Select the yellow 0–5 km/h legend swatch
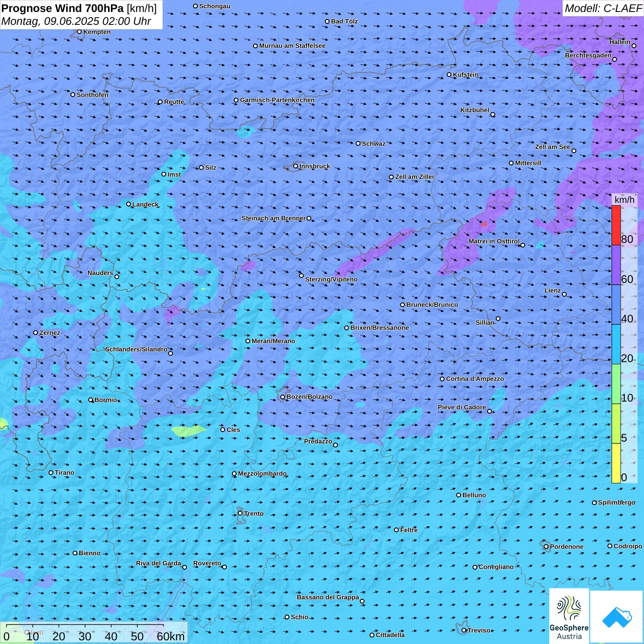This screenshot has width=644, height=644. [616, 463]
